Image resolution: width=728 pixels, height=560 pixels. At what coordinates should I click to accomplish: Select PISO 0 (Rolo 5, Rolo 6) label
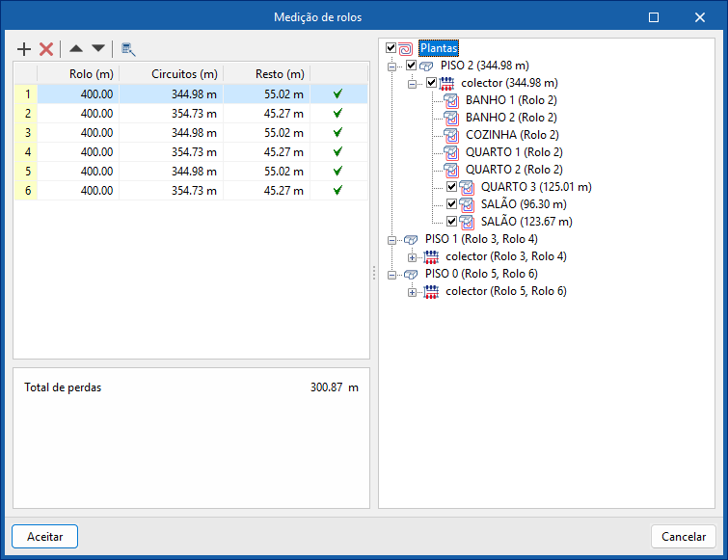481,274
